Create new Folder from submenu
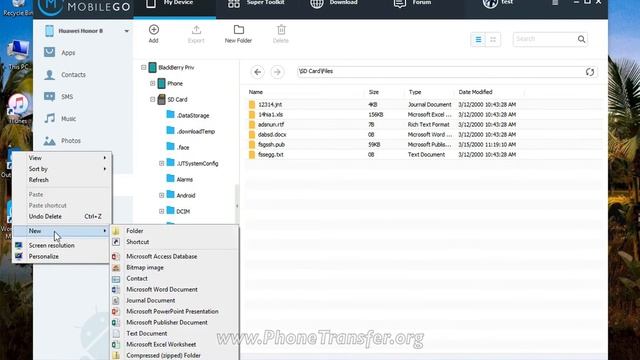640x360 pixels. [x=174, y=231]
